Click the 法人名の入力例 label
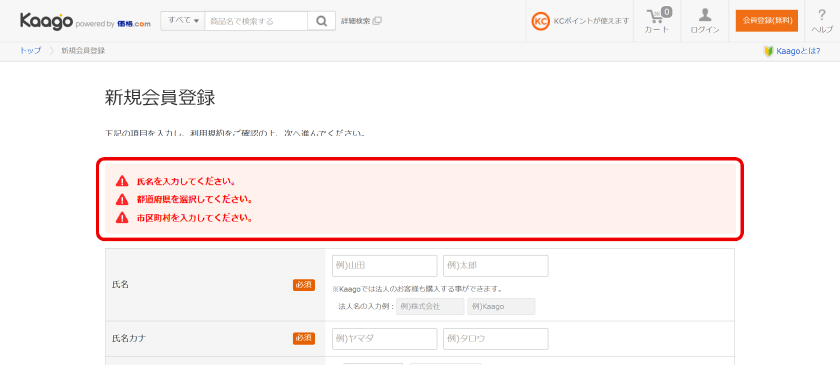This screenshot has width=840, height=365. [366, 307]
